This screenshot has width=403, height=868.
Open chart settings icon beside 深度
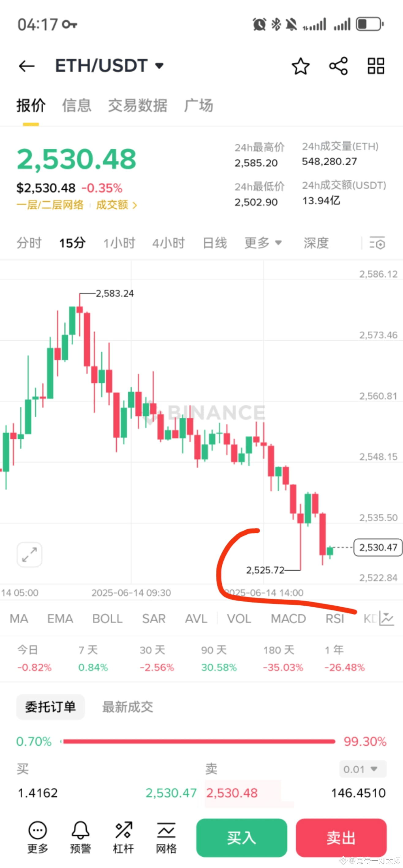pos(377,243)
